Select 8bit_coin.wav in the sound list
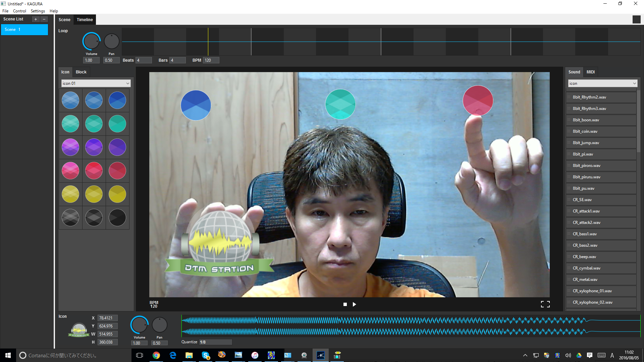 coord(601,131)
